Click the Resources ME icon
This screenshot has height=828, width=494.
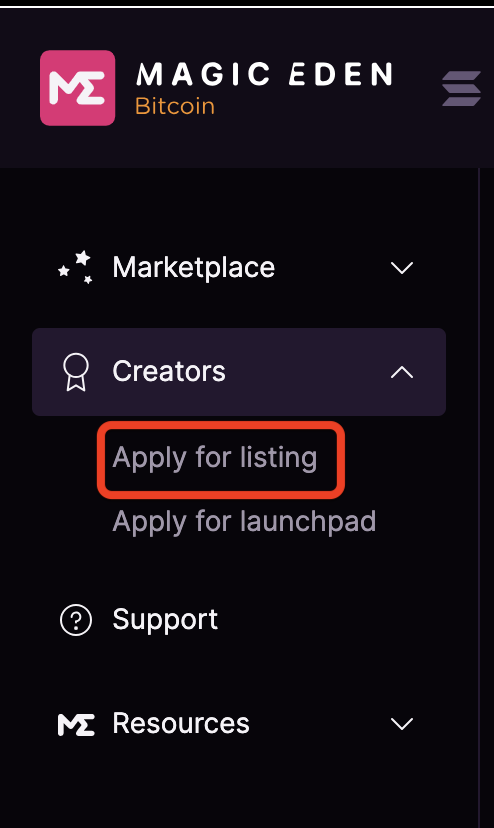pyautogui.click(x=76, y=724)
